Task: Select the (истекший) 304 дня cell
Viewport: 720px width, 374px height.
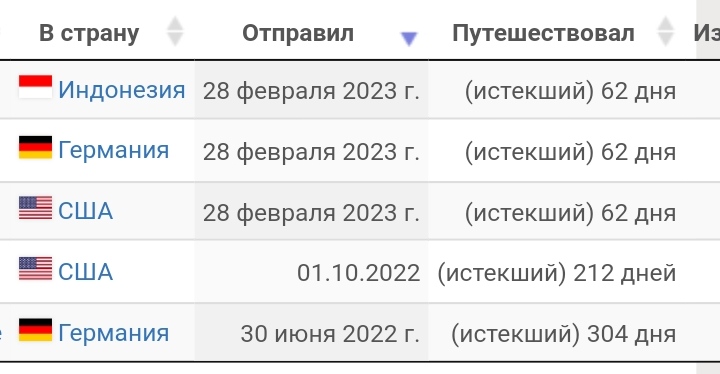Action: (x=563, y=334)
